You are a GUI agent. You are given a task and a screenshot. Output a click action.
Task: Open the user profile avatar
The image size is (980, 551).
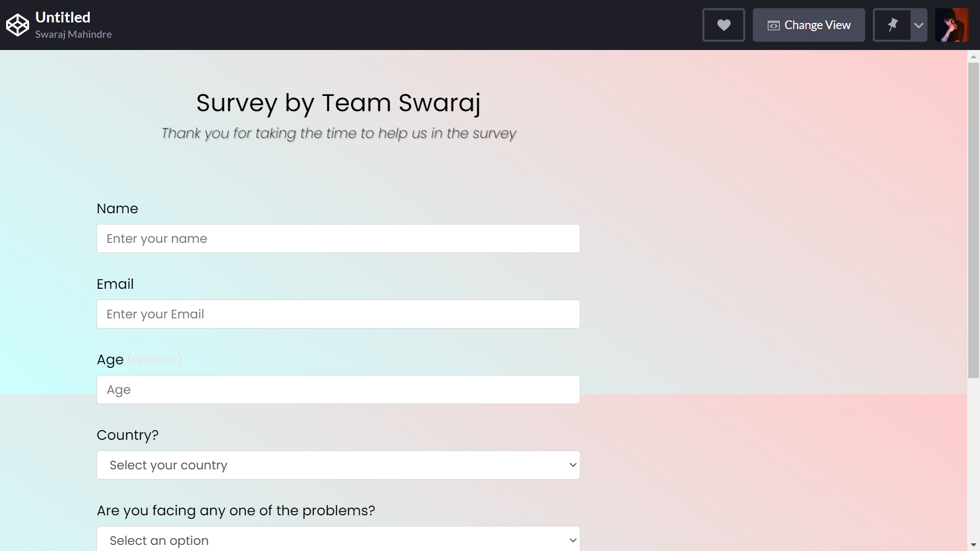pyautogui.click(x=951, y=25)
